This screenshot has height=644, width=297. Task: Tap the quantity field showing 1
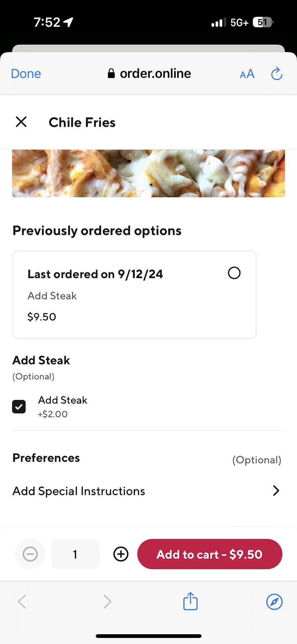[x=75, y=554]
